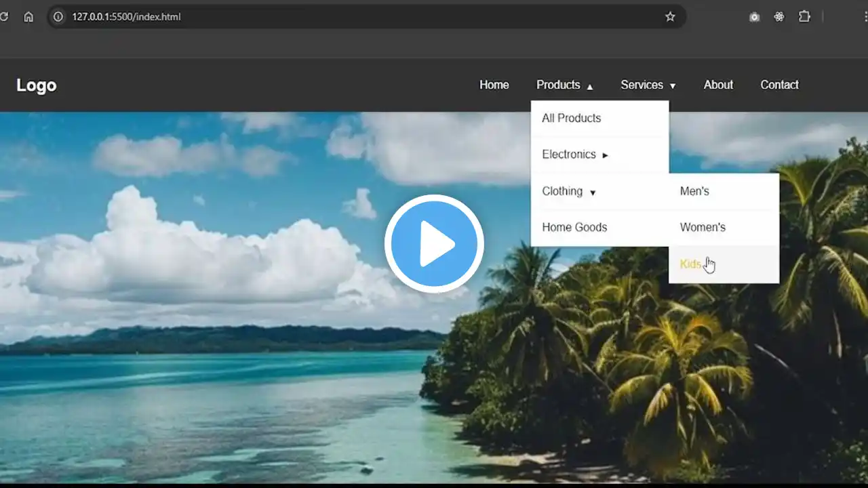
Task: Select All Products from the dropdown
Action: (x=571, y=118)
